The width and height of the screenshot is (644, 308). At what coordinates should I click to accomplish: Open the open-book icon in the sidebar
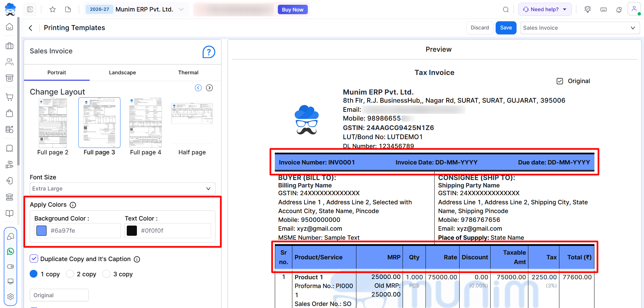pos(10,213)
